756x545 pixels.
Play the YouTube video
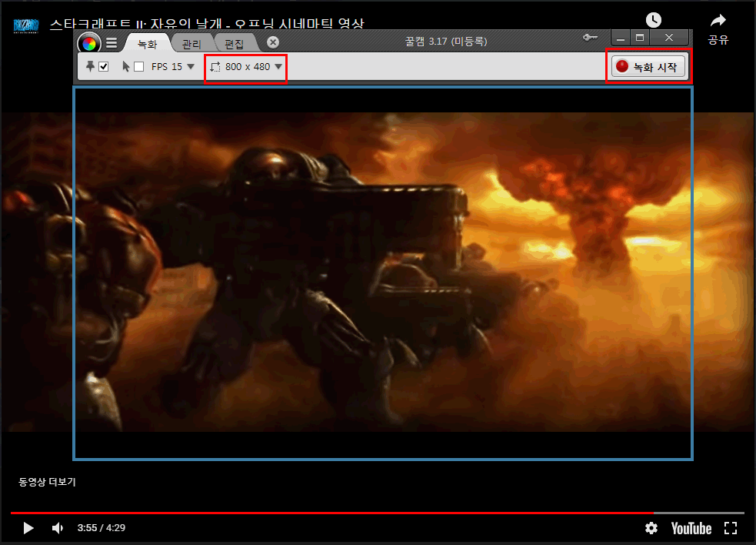[x=28, y=528]
